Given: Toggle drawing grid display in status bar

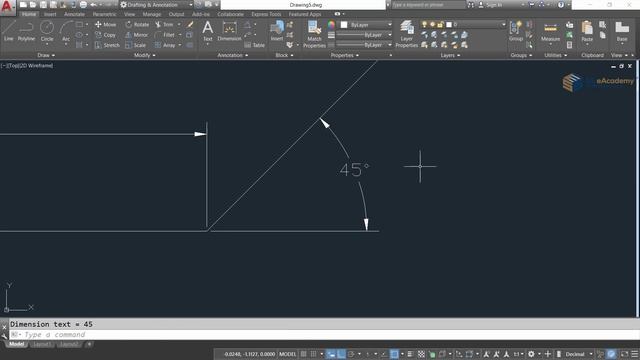Looking at the screenshot, I should [303, 354].
